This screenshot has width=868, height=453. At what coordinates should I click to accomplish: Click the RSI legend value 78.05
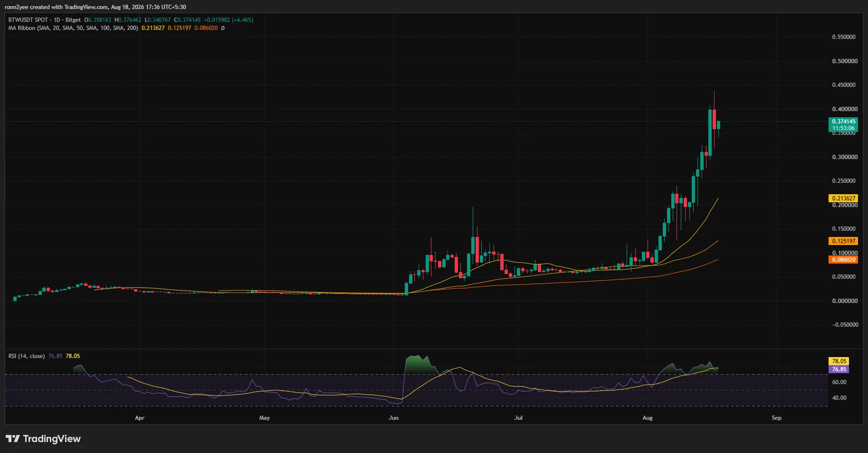[73, 356]
